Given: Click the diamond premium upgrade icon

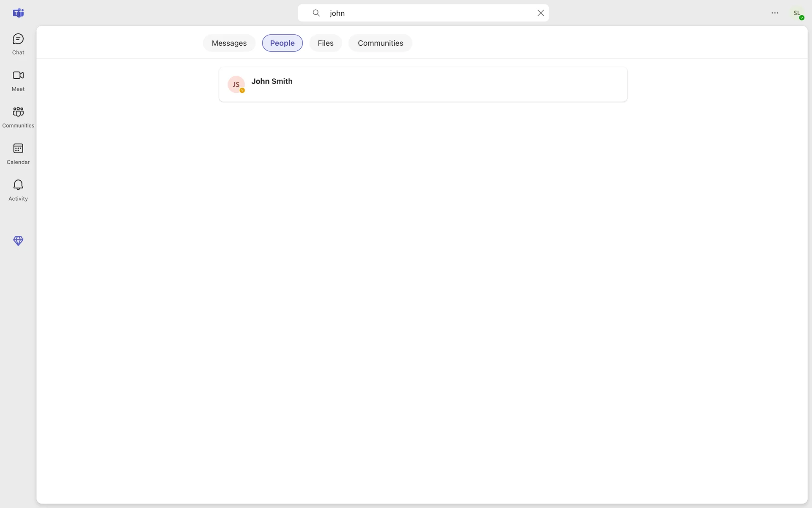Looking at the screenshot, I should click(x=18, y=241).
